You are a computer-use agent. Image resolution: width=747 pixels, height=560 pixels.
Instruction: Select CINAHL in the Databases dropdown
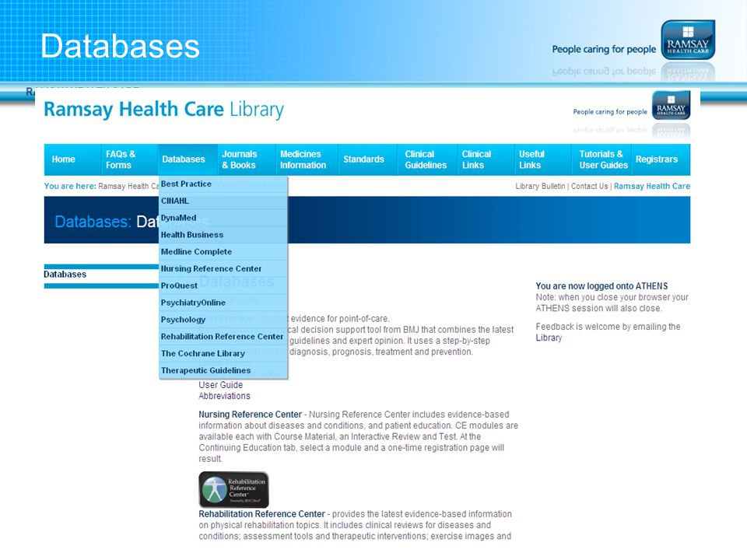point(223,201)
